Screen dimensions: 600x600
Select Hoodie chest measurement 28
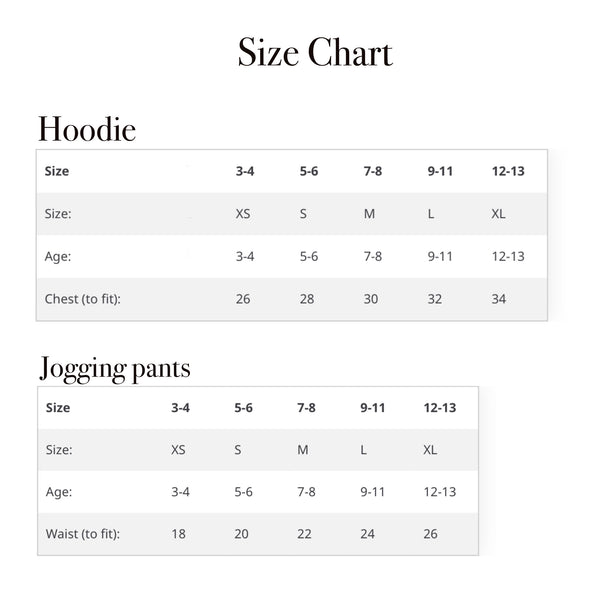[307, 299]
